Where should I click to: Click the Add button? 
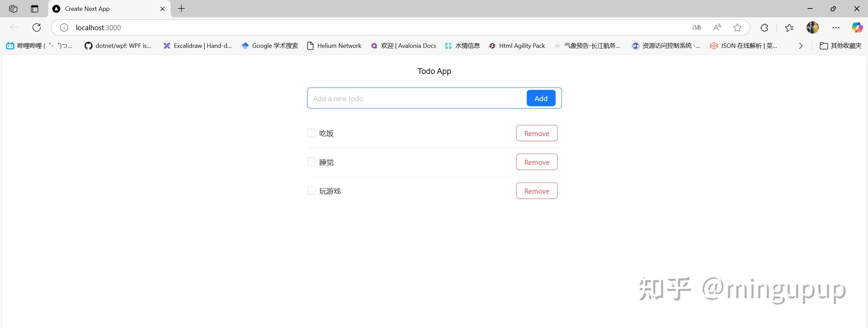(541, 98)
